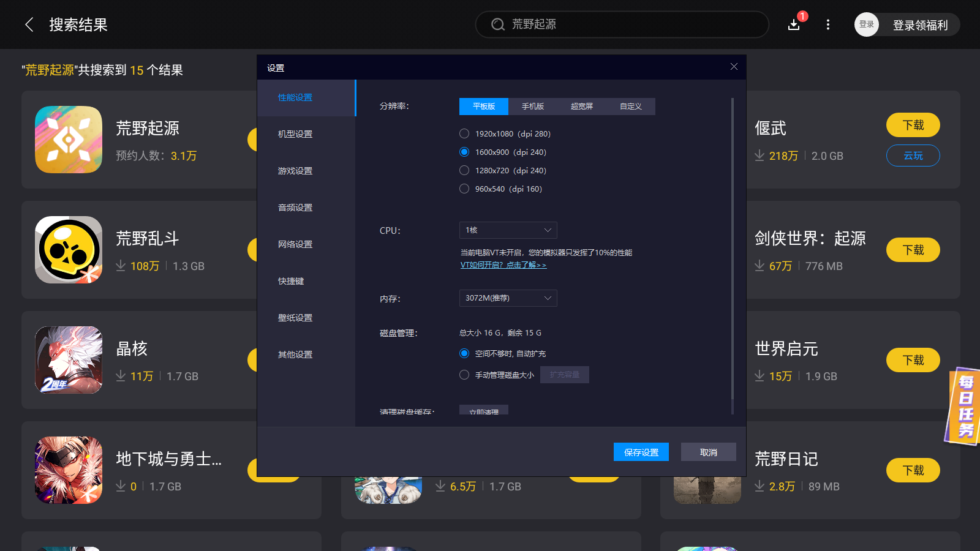Viewport: 980px width, 551px height.
Task: Open 快捷键 in the settings sidebar
Action: point(306,281)
